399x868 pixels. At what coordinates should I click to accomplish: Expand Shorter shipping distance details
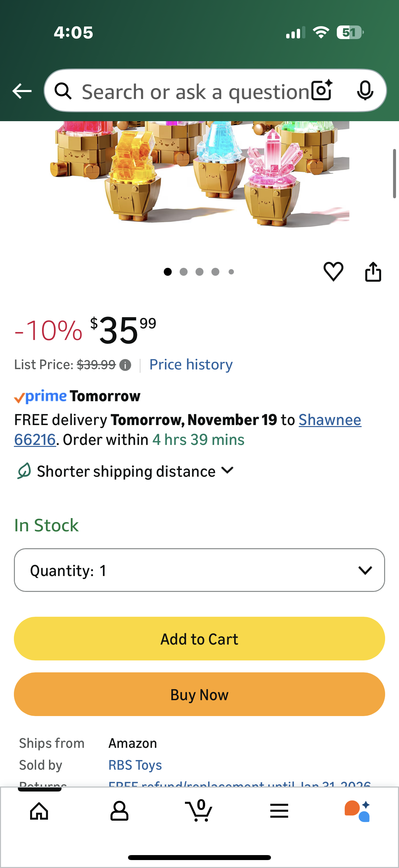[135, 471]
